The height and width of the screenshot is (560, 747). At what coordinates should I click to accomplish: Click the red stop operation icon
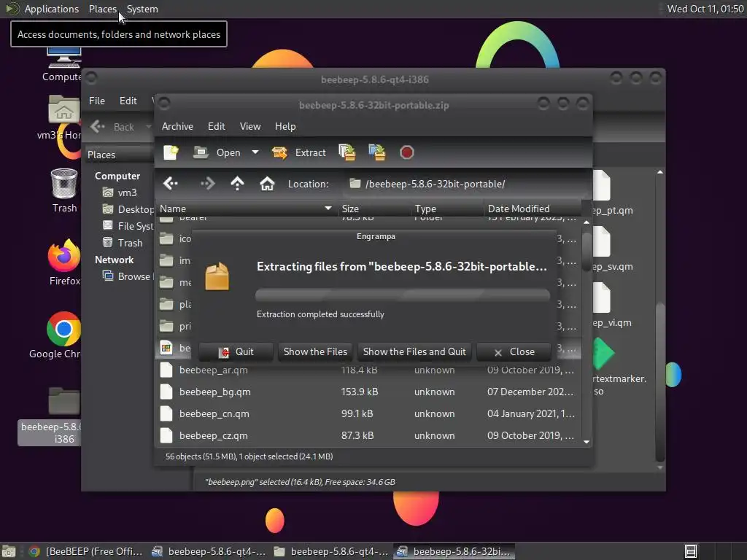pos(406,152)
